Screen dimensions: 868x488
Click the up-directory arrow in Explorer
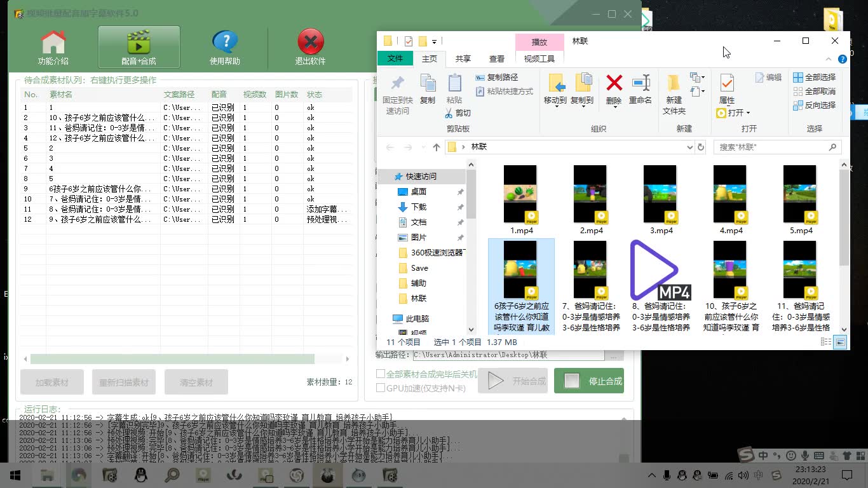(436, 147)
